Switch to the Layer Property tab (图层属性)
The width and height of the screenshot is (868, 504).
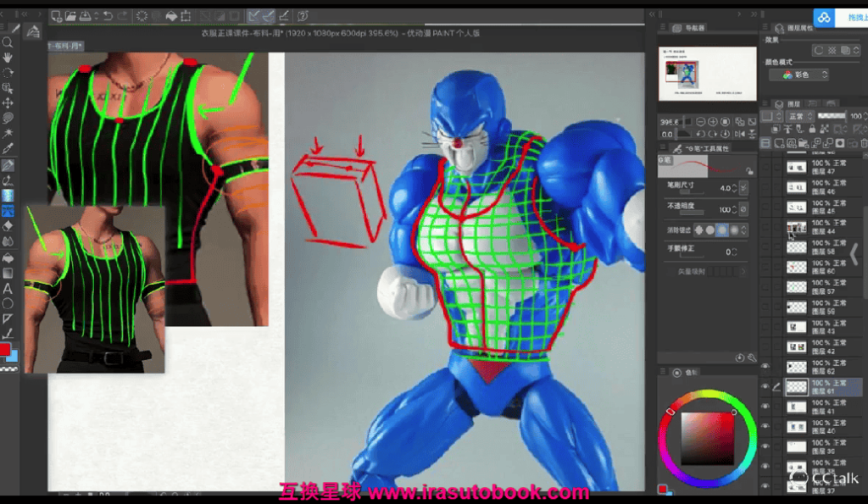pyautogui.click(x=794, y=28)
